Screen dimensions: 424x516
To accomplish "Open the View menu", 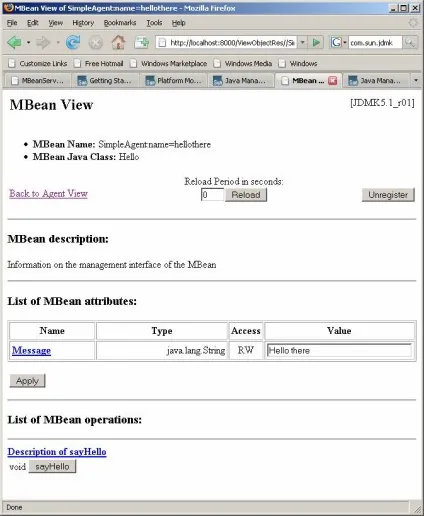I will (56, 23).
